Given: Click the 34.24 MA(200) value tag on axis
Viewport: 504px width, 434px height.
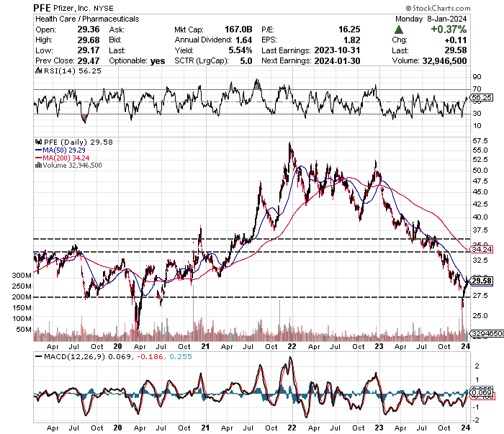Looking at the screenshot, I should (481, 249).
